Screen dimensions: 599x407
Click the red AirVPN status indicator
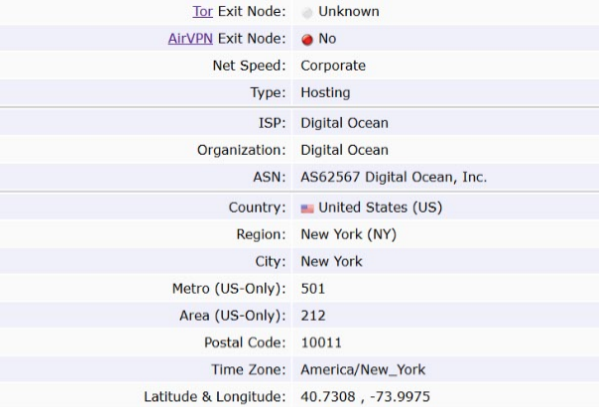coord(307,39)
